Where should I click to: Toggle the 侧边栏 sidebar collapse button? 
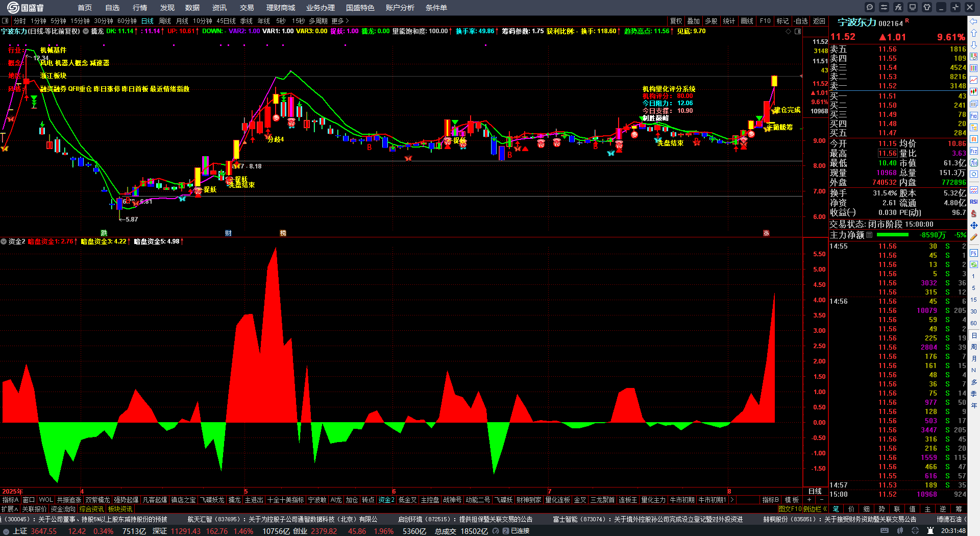815,509
